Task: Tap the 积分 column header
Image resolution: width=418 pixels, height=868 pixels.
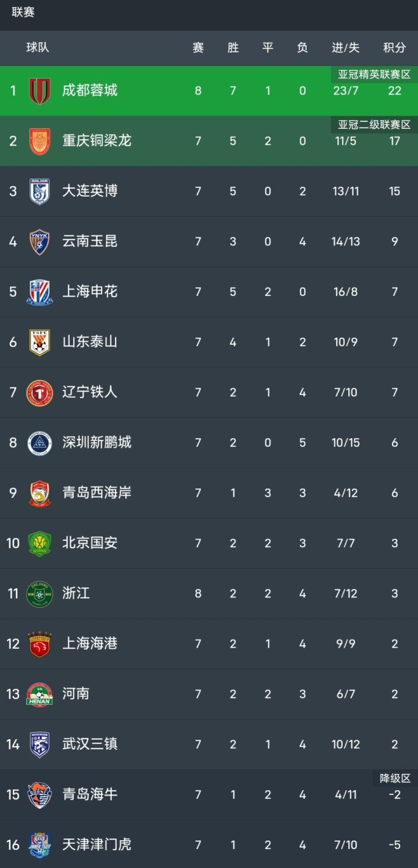Action: tap(394, 48)
